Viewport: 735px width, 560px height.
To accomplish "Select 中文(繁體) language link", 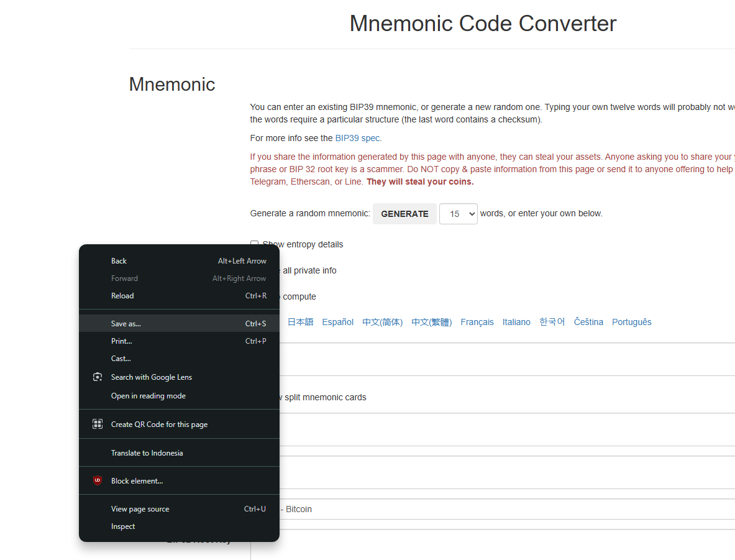I will [432, 322].
